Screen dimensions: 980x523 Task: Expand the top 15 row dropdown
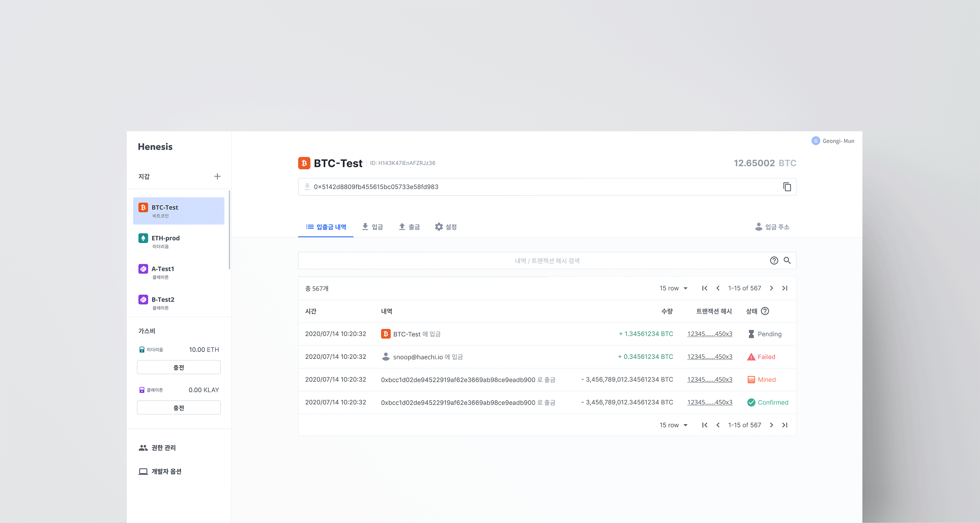(x=673, y=288)
